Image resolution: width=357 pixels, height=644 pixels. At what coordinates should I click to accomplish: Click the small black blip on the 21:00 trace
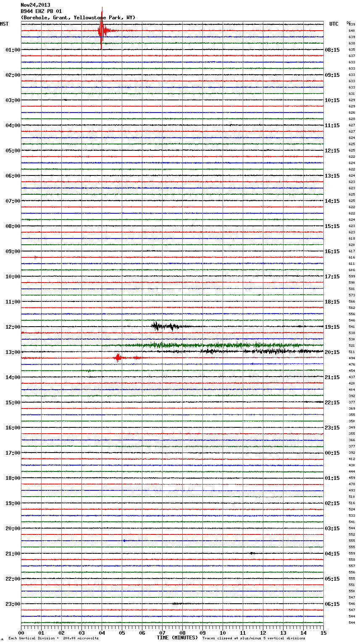click(252, 553)
